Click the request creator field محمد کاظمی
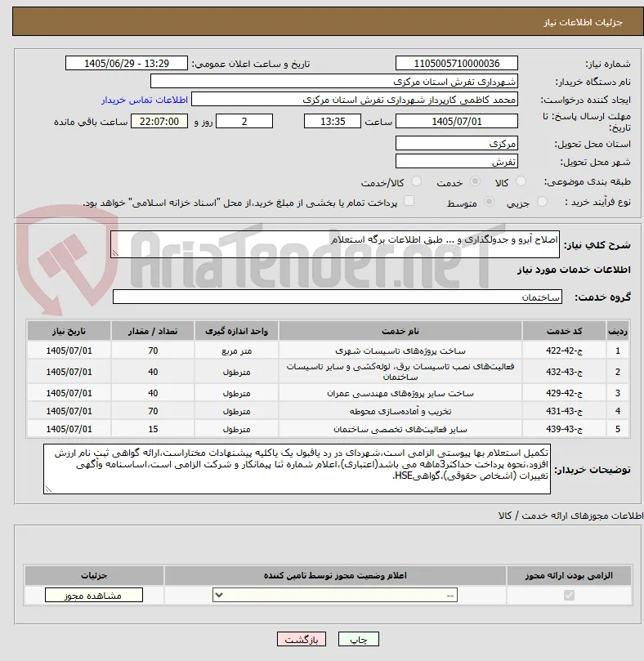 coord(355,100)
